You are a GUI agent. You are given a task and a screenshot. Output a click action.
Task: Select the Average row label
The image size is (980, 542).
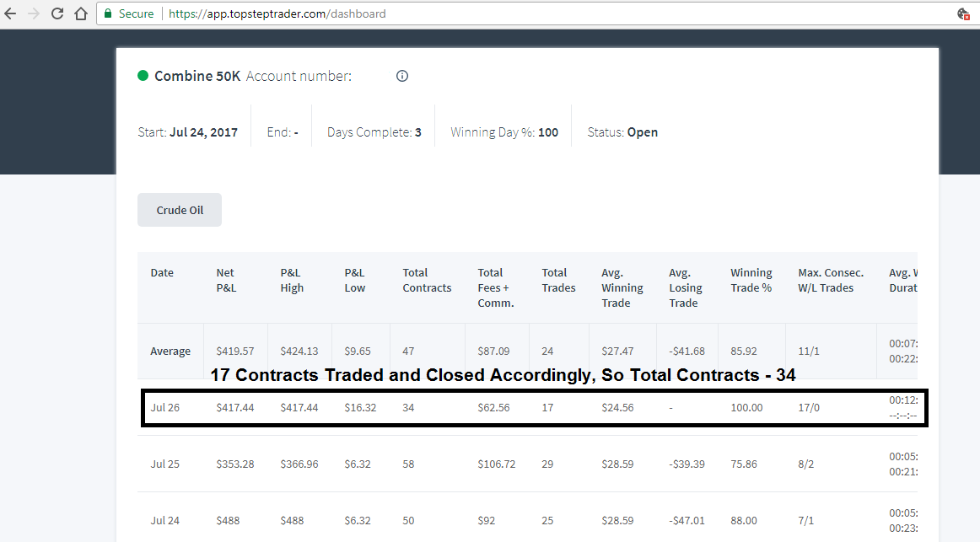pyautogui.click(x=170, y=351)
